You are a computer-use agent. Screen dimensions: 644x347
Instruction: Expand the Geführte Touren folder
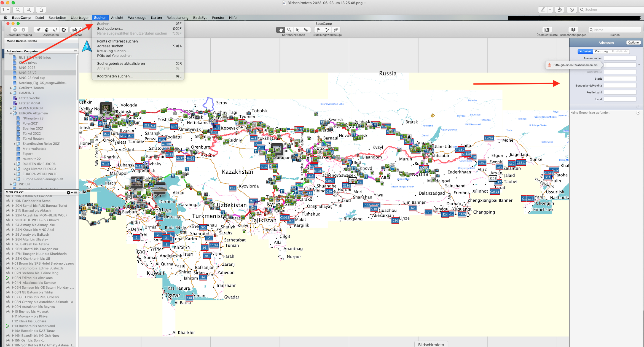tap(11, 88)
